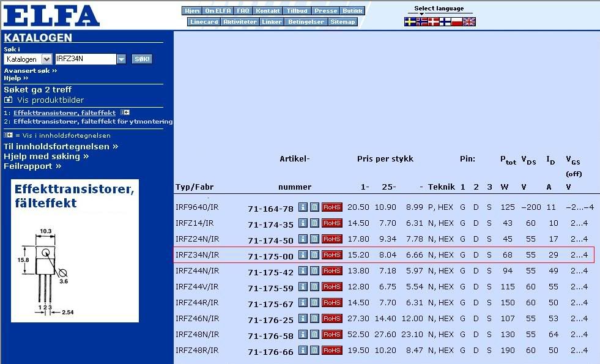Open the Feilrapport link
600x364 pixels.
pos(32,166)
